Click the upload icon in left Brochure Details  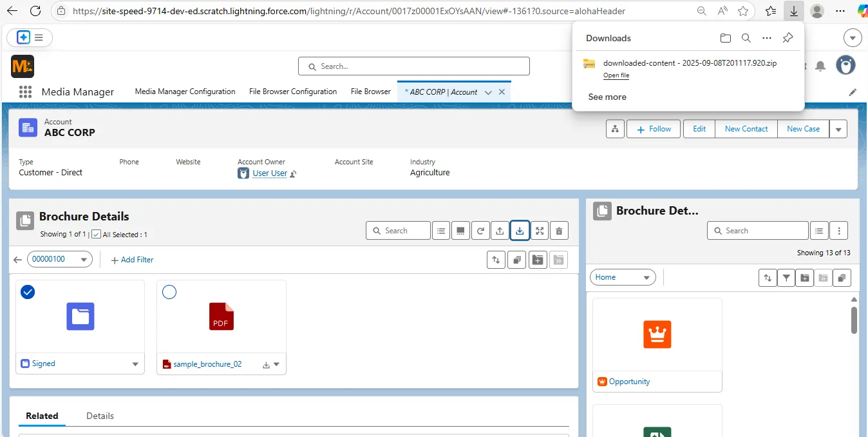point(500,231)
